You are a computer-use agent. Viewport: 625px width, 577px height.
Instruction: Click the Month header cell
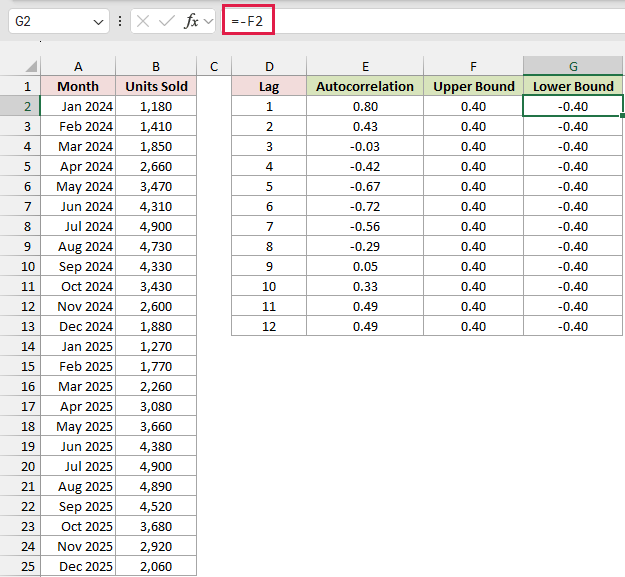click(x=78, y=86)
